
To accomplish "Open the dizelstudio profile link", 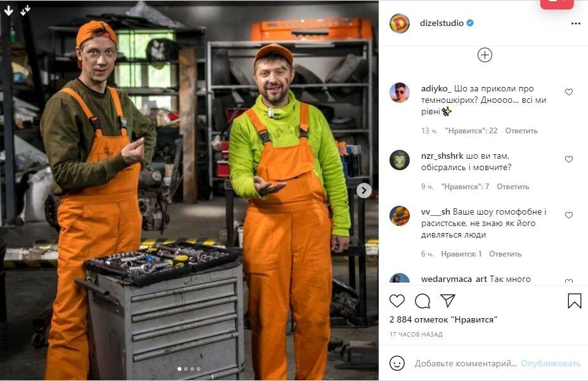I will pos(441,23).
